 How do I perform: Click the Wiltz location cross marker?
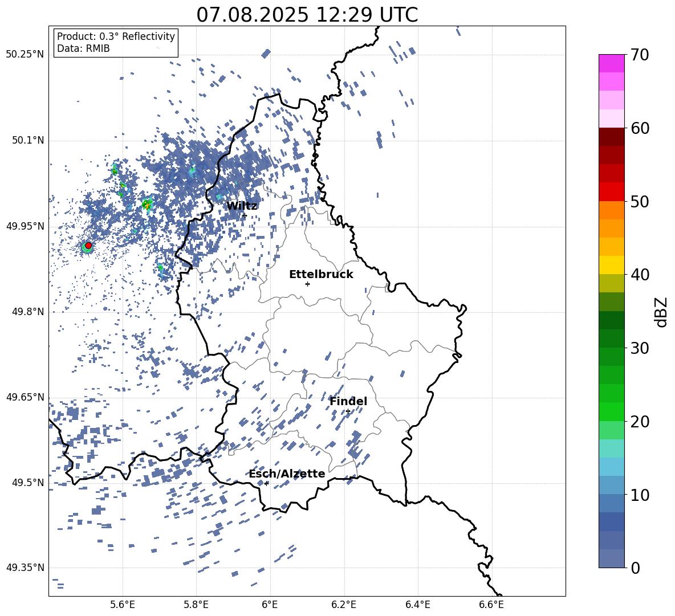click(x=245, y=215)
